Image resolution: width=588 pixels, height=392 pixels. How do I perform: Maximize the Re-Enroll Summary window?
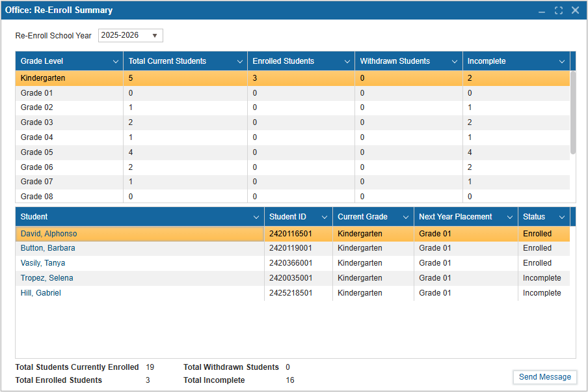[x=559, y=10]
